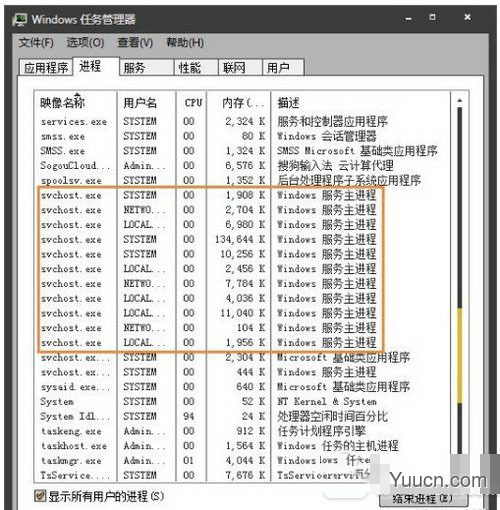This screenshot has width=500, height=510.
Task: Select the taskeng.exe process
Action: tap(242, 431)
